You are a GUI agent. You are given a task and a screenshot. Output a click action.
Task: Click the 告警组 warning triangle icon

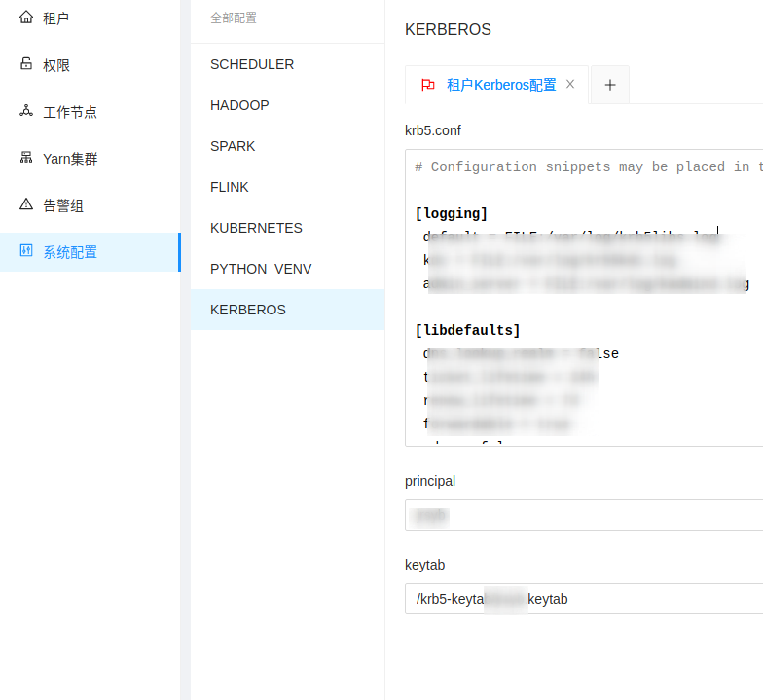26,204
